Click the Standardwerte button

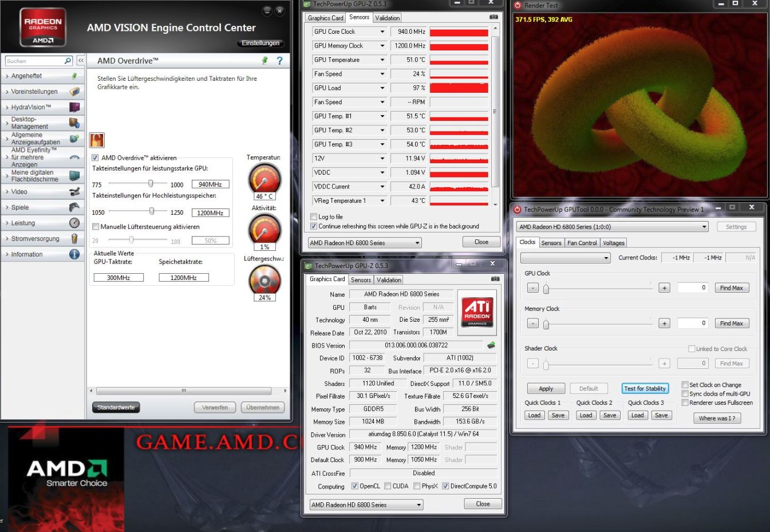116,408
